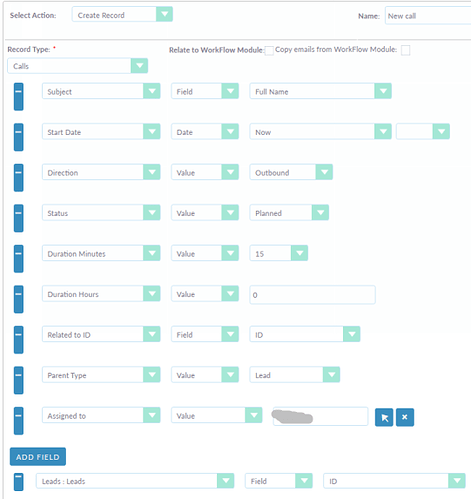
Task: Change the Planned status value dropdown
Action: 289,213
